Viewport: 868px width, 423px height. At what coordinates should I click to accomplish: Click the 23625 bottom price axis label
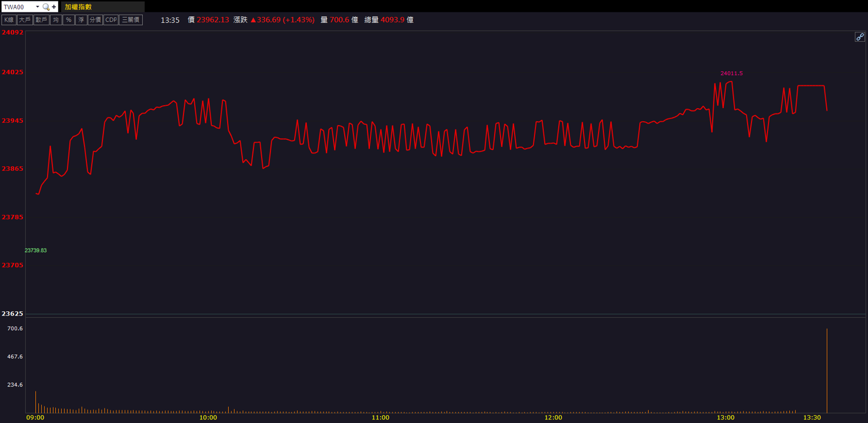(x=12, y=314)
